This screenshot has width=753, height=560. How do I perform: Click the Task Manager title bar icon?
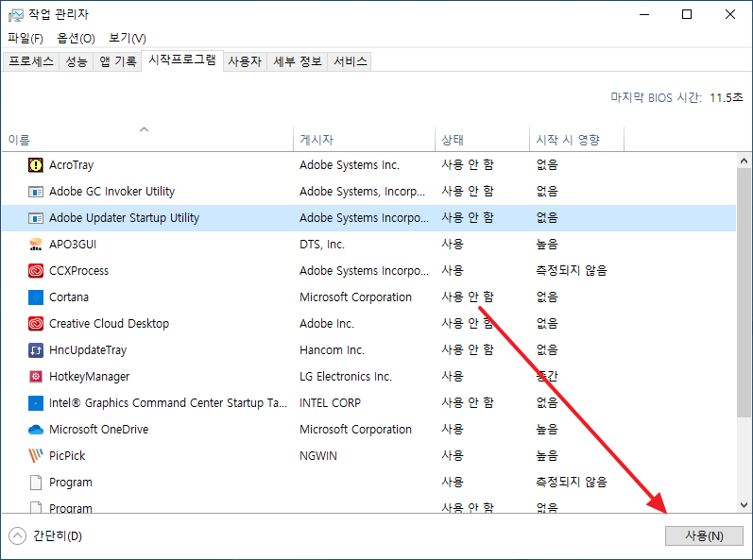pyautogui.click(x=15, y=15)
